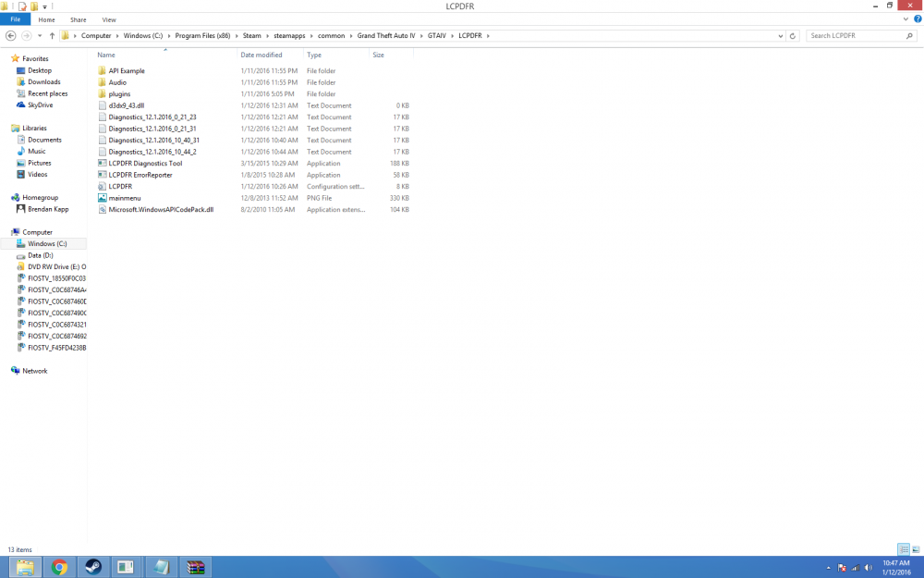Open Explorer help question mark icon
Viewport: 924px width, 578px height.
coord(918,18)
